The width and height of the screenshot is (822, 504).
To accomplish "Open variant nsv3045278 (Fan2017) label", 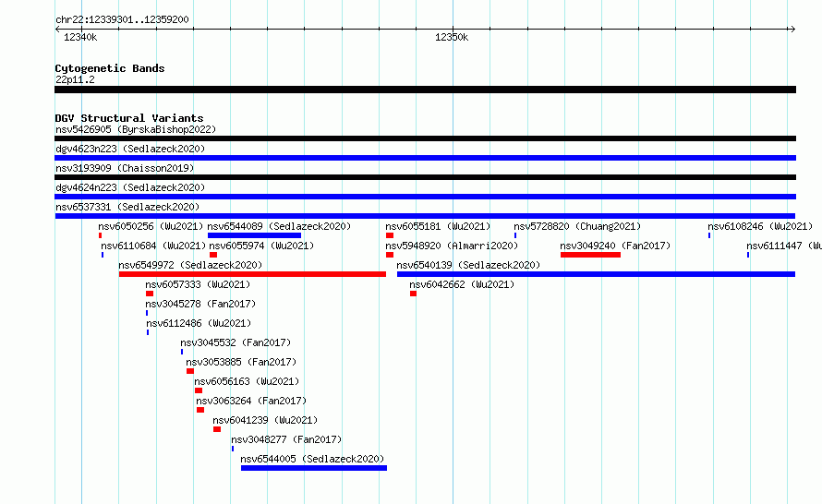I will pyautogui.click(x=200, y=304).
